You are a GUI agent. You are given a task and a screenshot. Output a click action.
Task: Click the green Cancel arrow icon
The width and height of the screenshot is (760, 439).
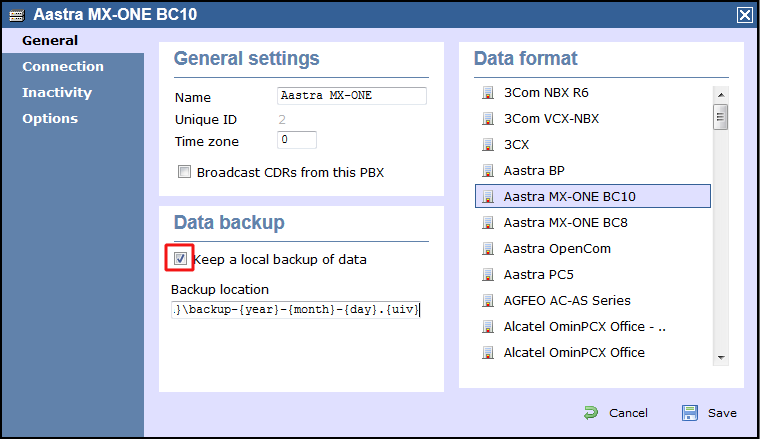(591, 413)
